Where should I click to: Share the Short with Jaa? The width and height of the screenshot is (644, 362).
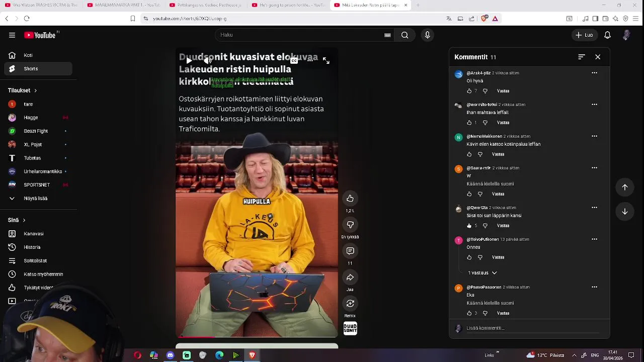click(x=350, y=278)
